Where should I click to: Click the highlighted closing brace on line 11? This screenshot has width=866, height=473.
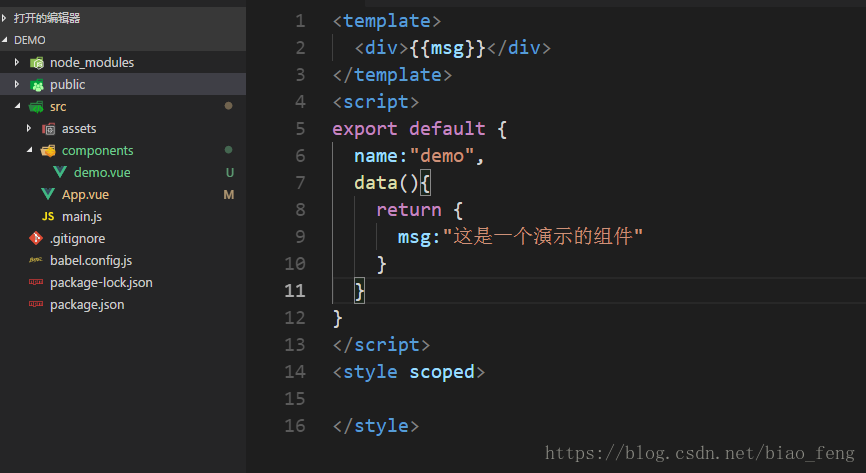pyautogui.click(x=360, y=291)
